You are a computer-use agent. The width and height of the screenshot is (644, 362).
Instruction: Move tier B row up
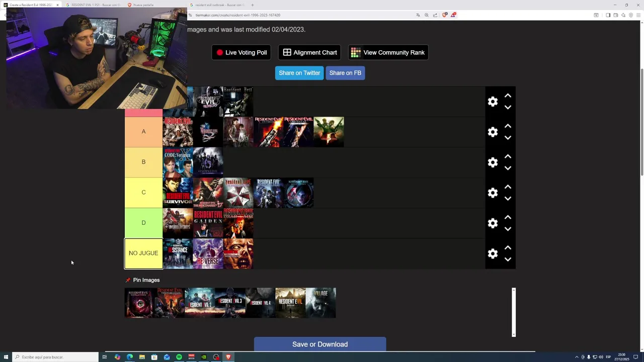tap(508, 156)
